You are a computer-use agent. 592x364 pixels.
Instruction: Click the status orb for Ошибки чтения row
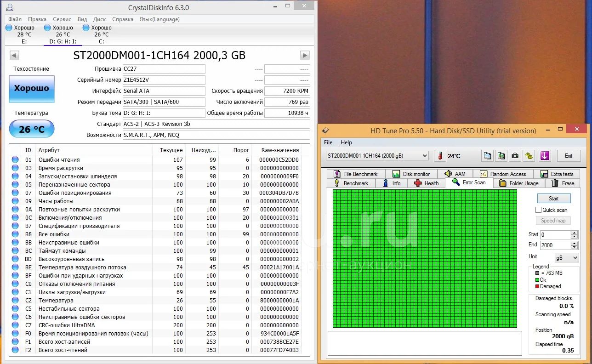[x=15, y=160]
